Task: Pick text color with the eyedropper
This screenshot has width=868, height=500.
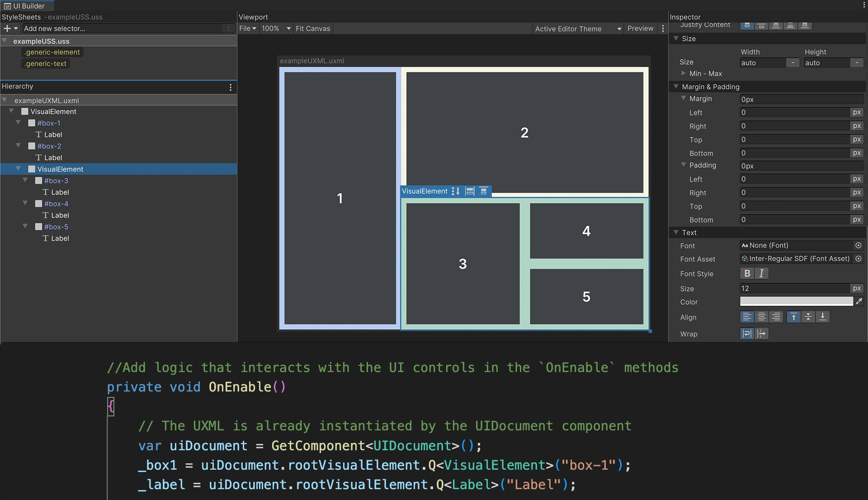Action: tap(859, 301)
